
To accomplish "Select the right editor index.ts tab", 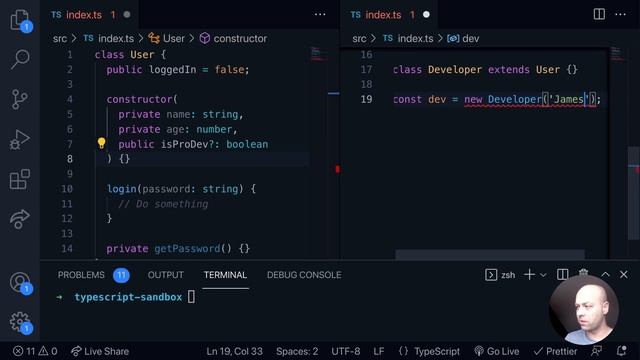I will coord(383,15).
